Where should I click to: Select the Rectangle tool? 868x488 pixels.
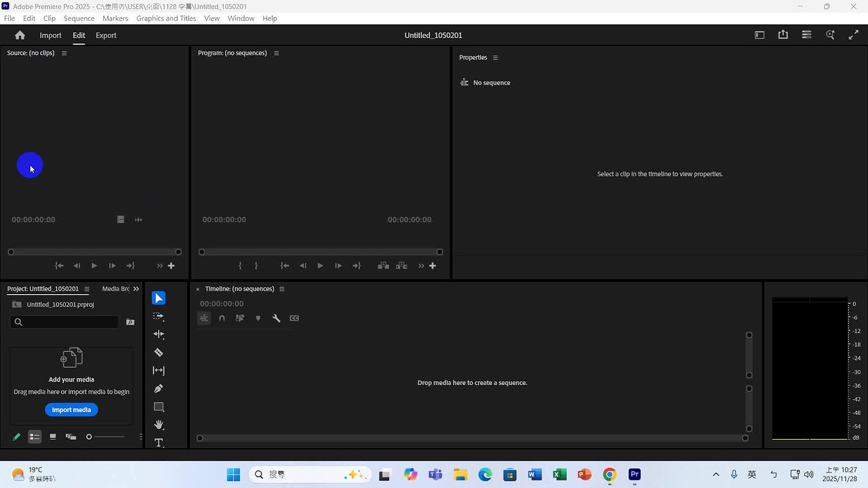[x=158, y=407]
